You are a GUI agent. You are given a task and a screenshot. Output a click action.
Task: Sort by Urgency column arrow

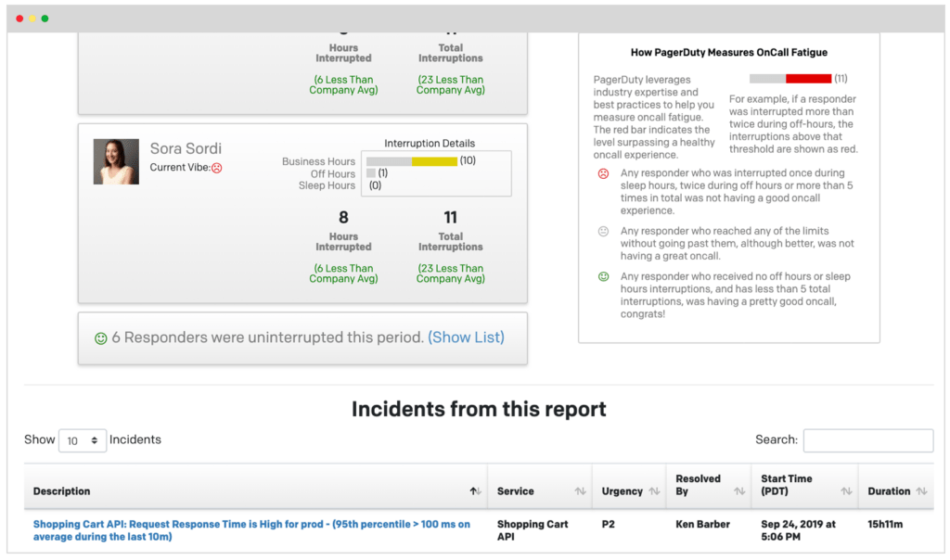654,491
